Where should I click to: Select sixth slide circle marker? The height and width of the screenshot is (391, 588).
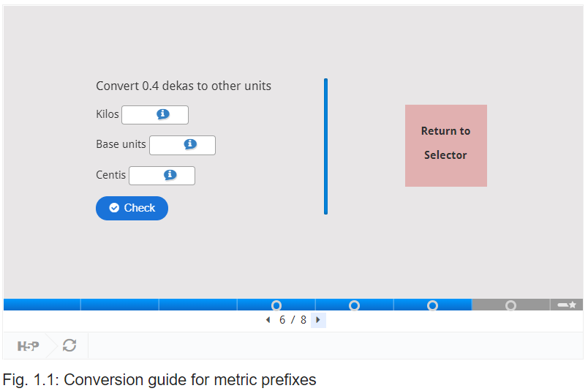click(432, 305)
